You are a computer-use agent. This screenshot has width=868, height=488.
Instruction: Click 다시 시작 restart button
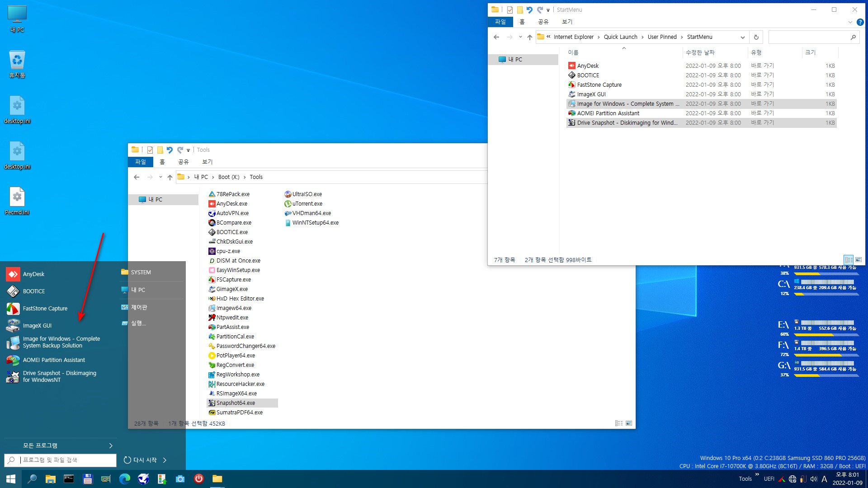tap(140, 460)
